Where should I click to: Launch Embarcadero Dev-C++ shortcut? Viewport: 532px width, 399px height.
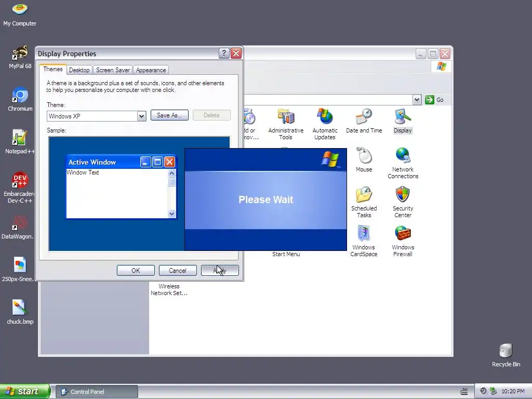20,188
